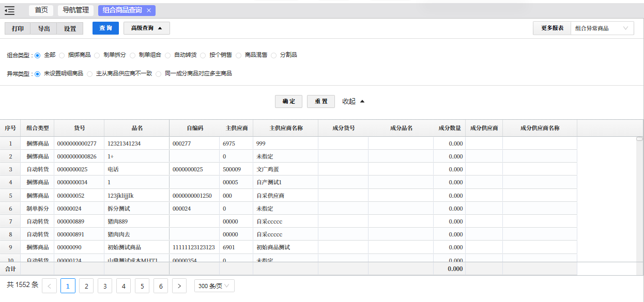Reset the filters with 重置 button
644x302 pixels.
(x=321, y=101)
